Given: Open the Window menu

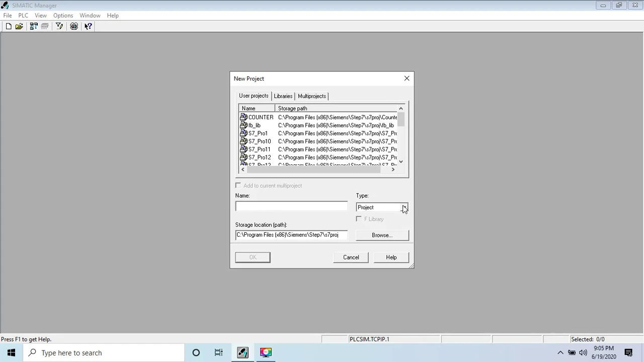Looking at the screenshot, I should [90, 16].
